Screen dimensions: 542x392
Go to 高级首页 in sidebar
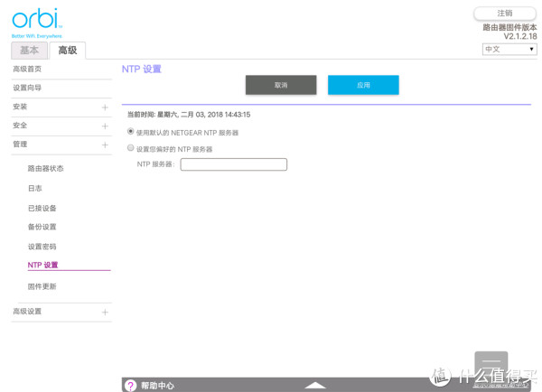(27, 70)
